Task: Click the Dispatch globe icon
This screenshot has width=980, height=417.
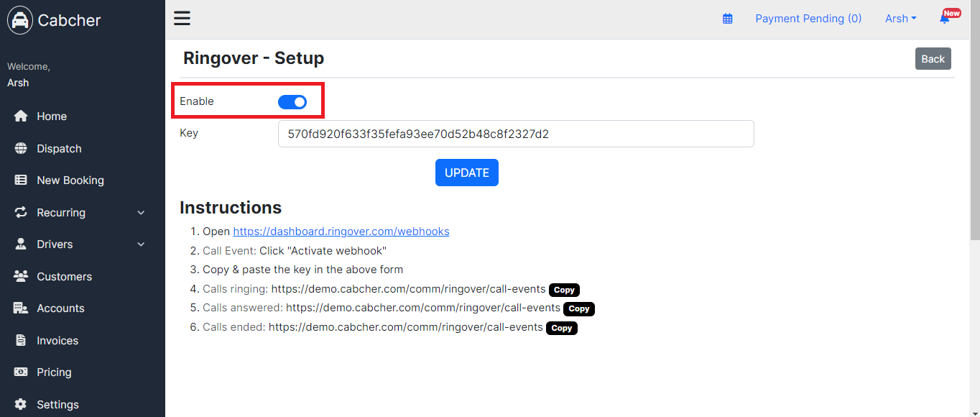Action: click(x=21, y=149)
